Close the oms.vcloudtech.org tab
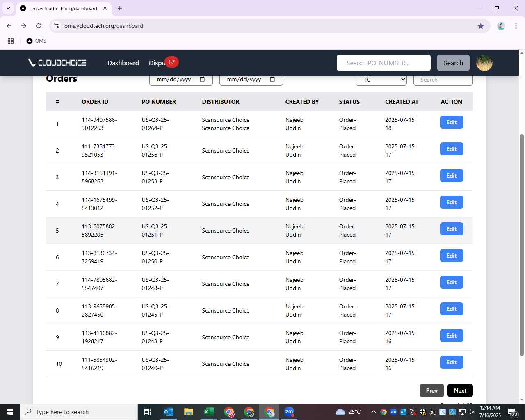The image size is (525, 420). click(x=105, y=8)
